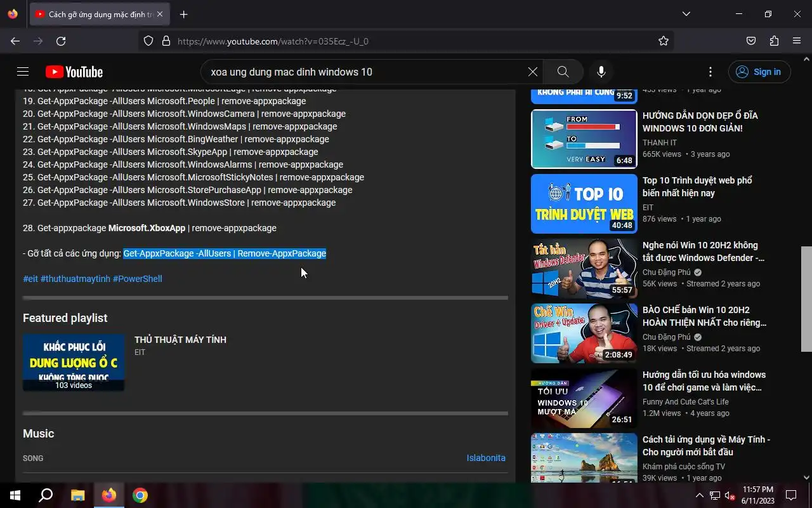The height and width of the screenshot is (508, 812).
Task: Open File Explorer from taskbar
Action: coord(77,495)
